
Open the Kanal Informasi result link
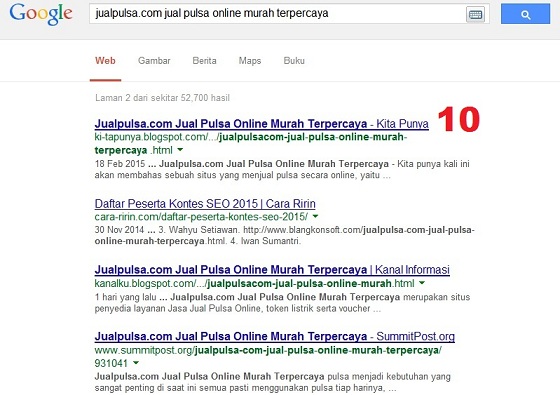272,270
